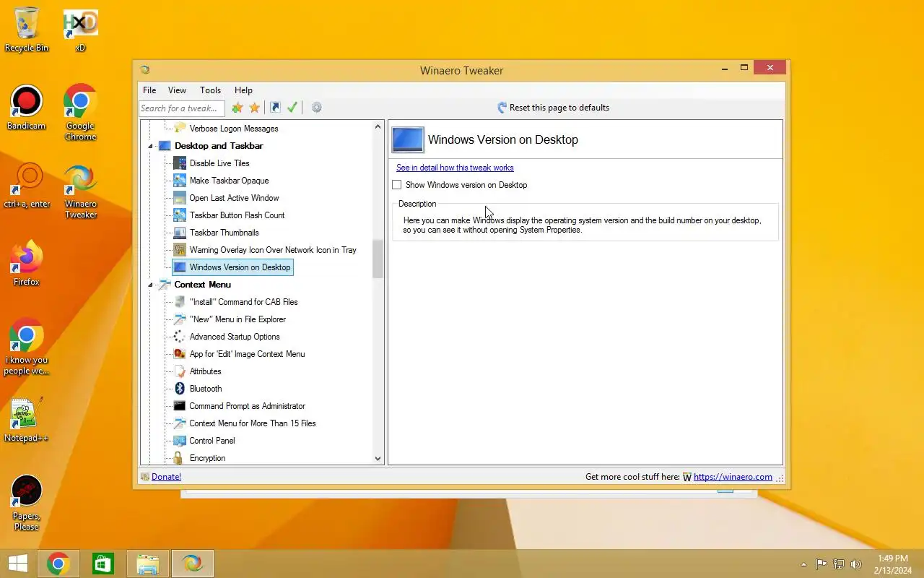
Task: Open the Winaero Tweaker desktop shortcut
Action: 81,191
